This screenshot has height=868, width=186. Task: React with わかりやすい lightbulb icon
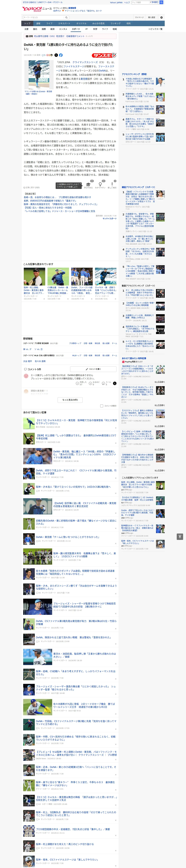tap(100, 185)
